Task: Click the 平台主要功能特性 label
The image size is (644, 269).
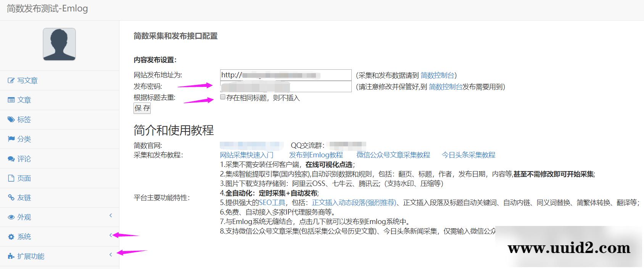Action: tap(162, 198)
